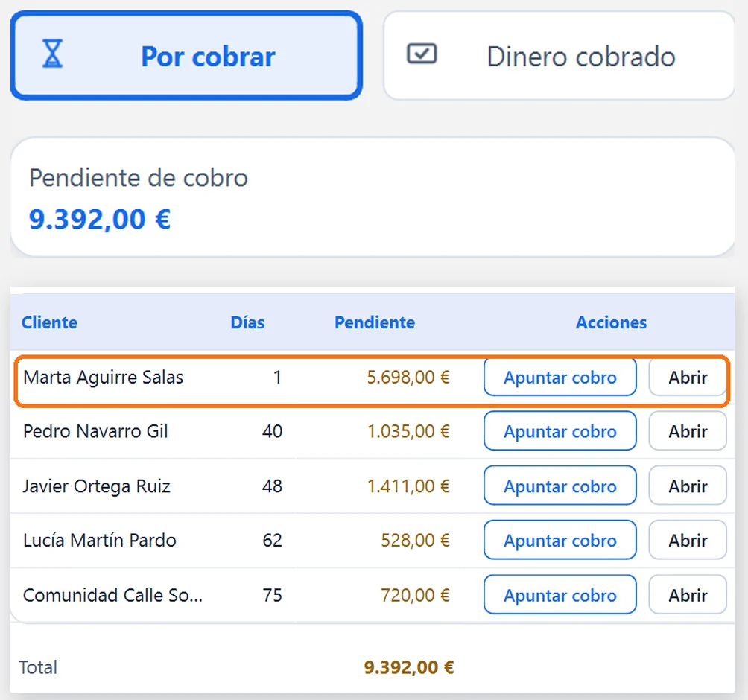Click the 75 days value for Comunidad
Image resolution: width=748 pixels, height=700 pixels.
[x=272, y=595]
